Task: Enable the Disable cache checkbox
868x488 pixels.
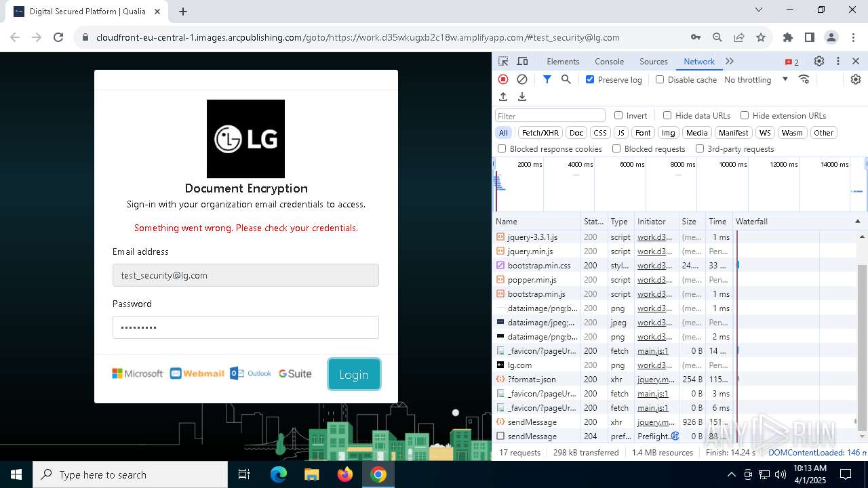Action: click(660, 79)
